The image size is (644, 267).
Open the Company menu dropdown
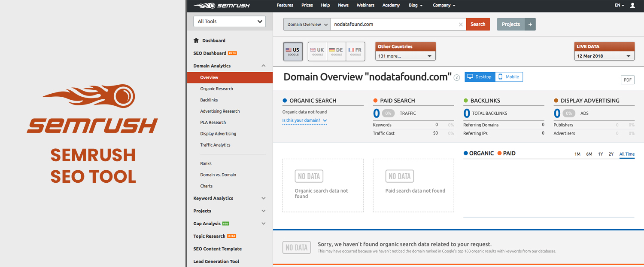coord(444,6)
